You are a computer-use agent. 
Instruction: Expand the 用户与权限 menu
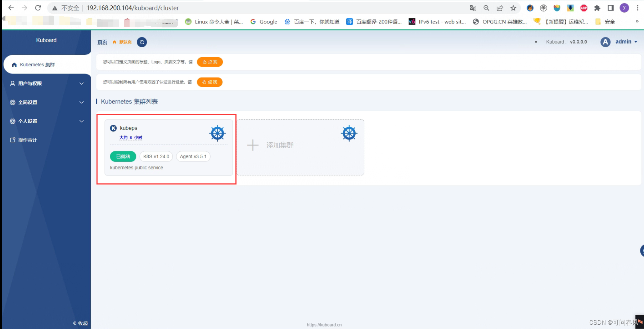(x=47, y=84)
